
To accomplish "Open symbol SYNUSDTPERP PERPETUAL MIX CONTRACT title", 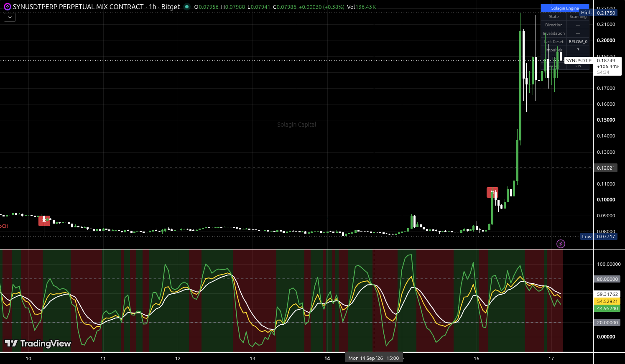I will point(78,7).
